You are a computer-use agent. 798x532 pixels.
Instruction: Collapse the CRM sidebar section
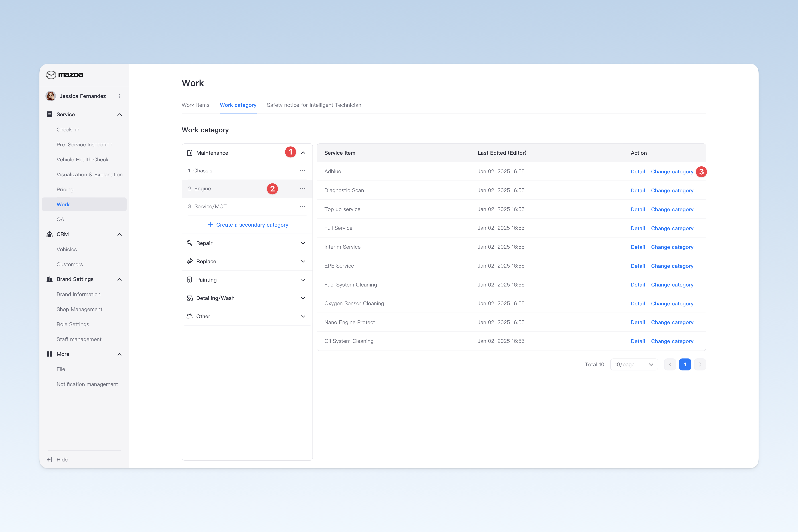coord(119,234)
